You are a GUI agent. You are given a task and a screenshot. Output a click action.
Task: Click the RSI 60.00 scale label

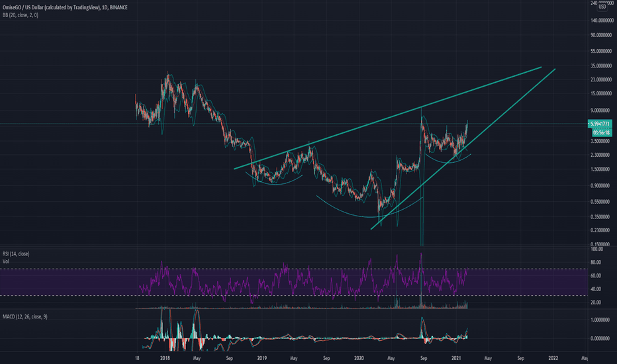596,275
